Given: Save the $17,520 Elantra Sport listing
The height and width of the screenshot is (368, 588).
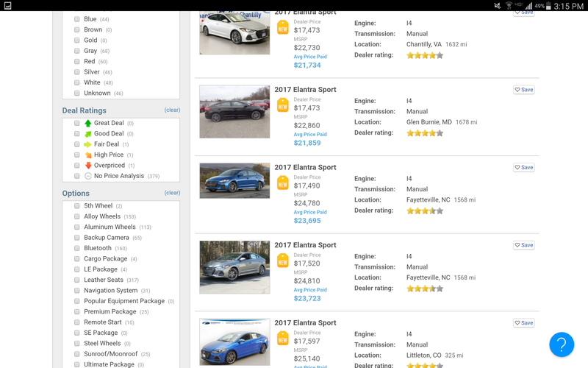Looking at the screenshot, I should point(524,245).
